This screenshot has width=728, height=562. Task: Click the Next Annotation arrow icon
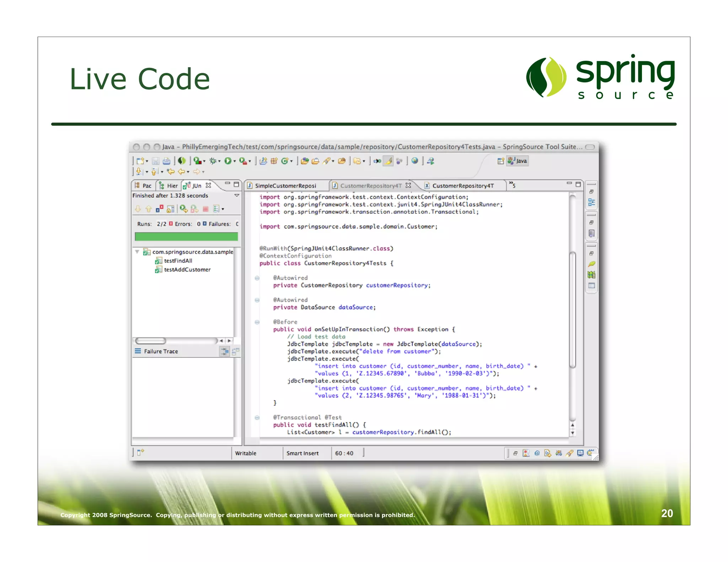coord(139,172)
